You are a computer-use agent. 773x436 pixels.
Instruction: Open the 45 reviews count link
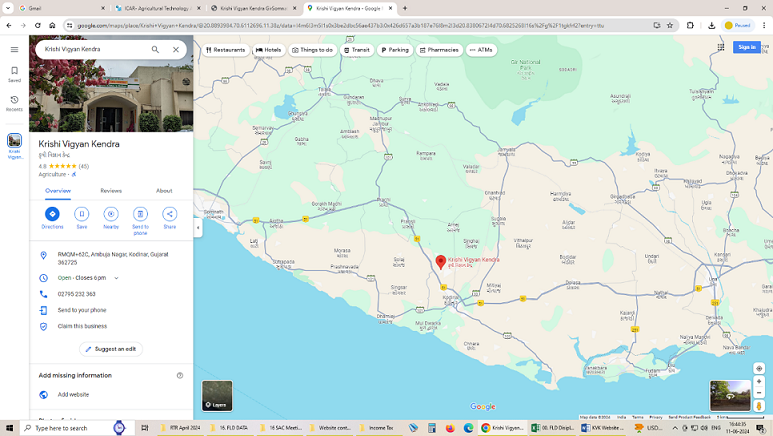pyautogui.click(x=84, y=166)
